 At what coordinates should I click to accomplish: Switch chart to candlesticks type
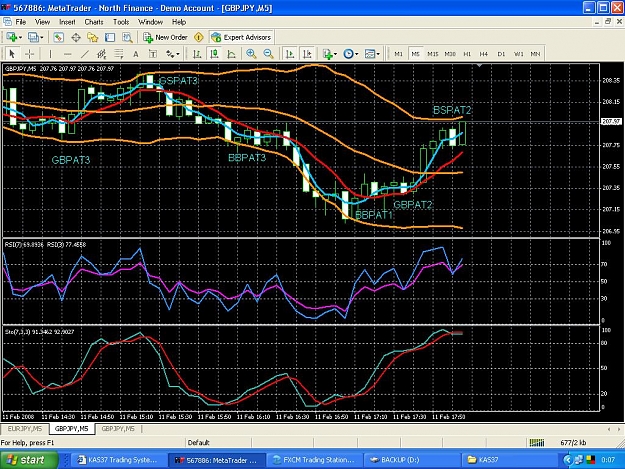[x=214, y=54]
